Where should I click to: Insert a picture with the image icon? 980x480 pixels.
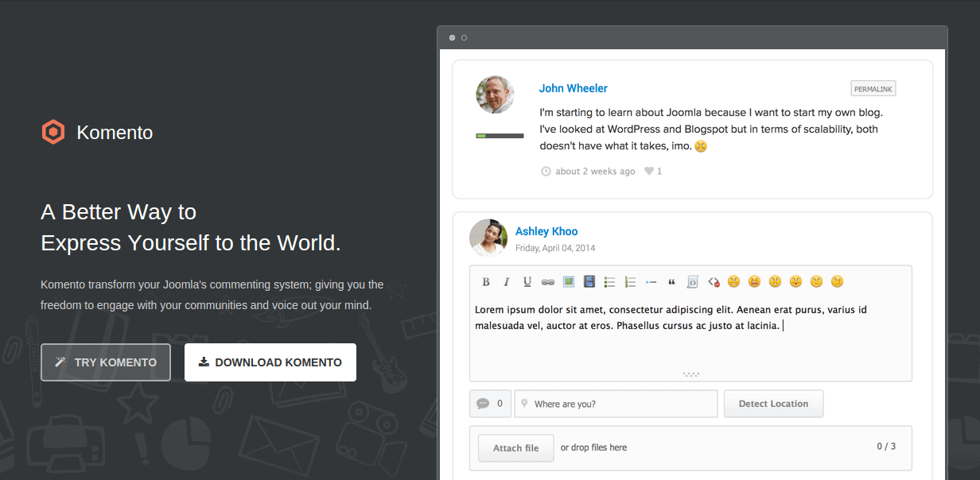569,281
